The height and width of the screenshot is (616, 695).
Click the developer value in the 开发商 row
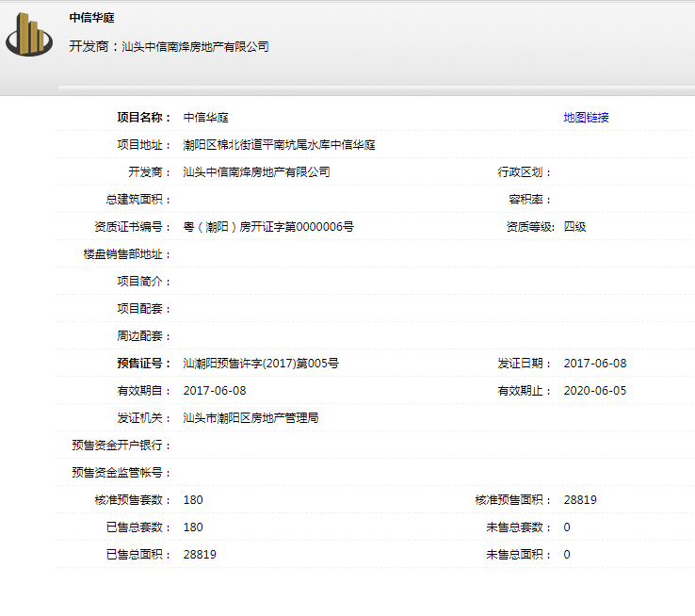click(256, 172)
